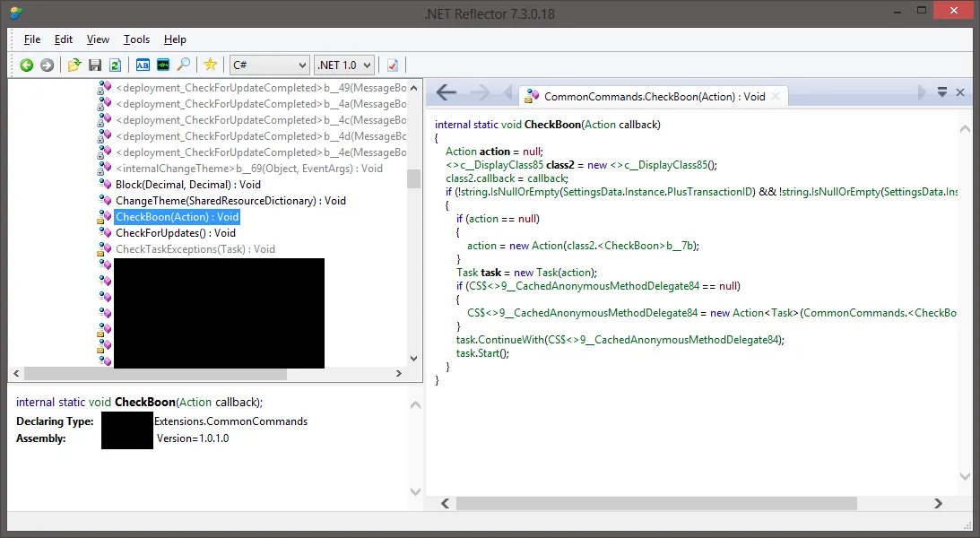Image resolution: width=980 pixels, height=538 pixels.
Task: Select CheckForUpdates() : Void in tree
Action: coord(176,233)
